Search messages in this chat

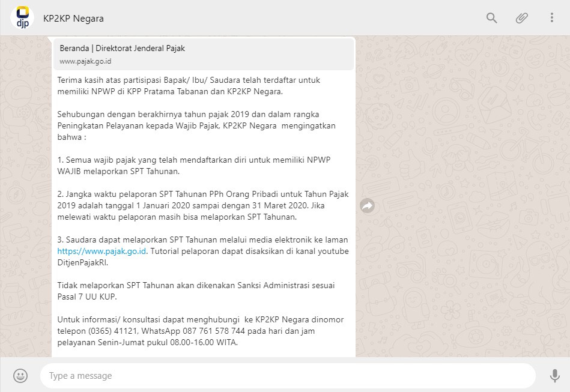tap(491, 18)
